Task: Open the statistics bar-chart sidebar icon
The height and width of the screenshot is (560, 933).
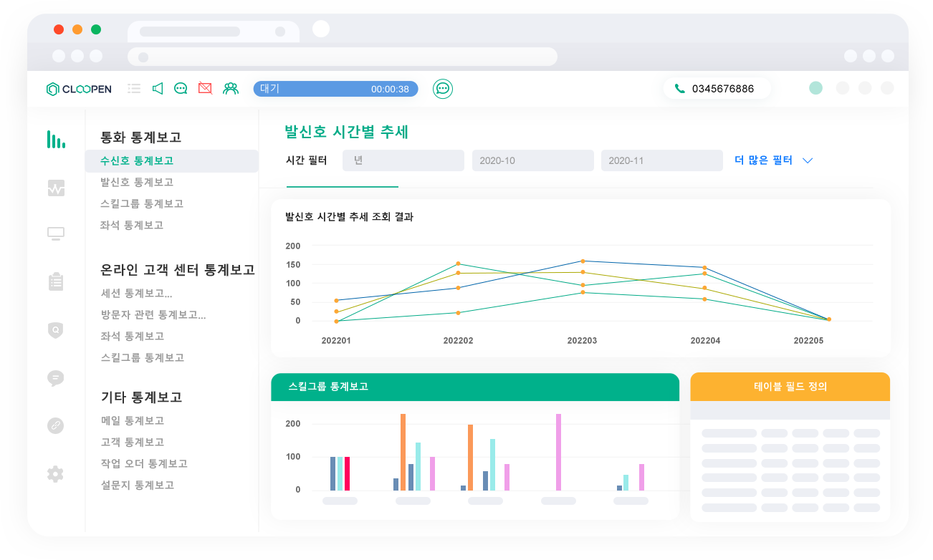Action: [55, 140]
